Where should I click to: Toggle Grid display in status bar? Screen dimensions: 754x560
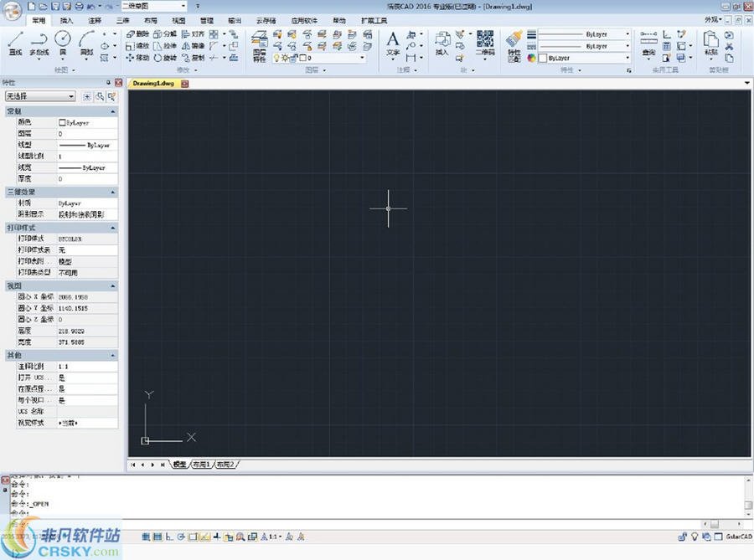158,537
